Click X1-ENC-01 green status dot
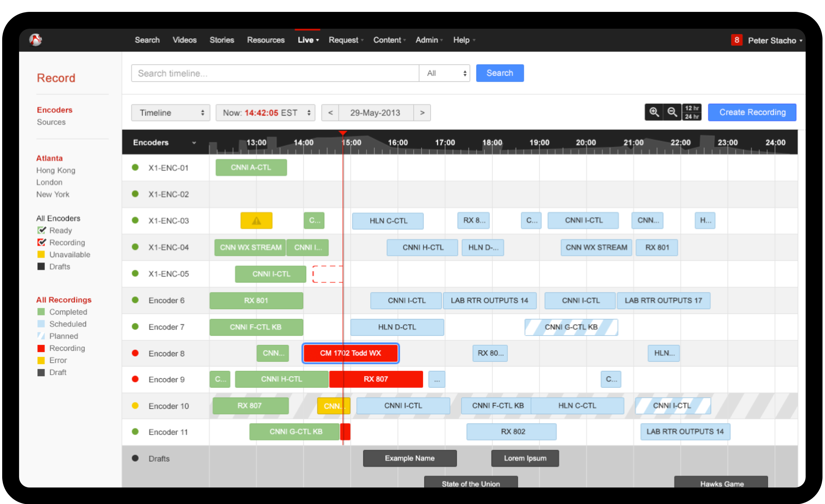The height and width of the screenshot is (504, 825). click(x=135, y=167)
